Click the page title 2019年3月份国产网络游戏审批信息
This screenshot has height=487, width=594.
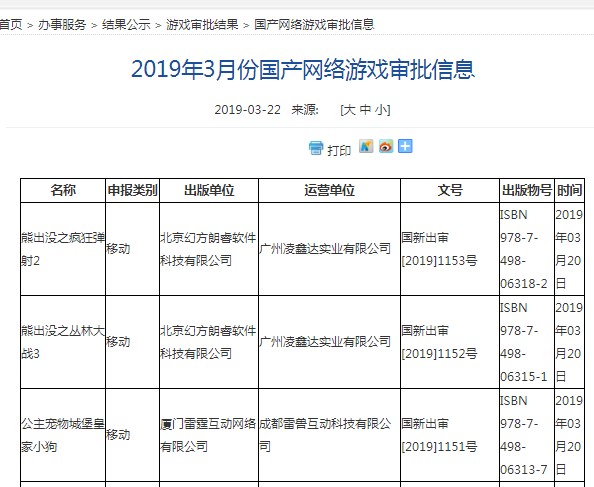tap(303, 70)
